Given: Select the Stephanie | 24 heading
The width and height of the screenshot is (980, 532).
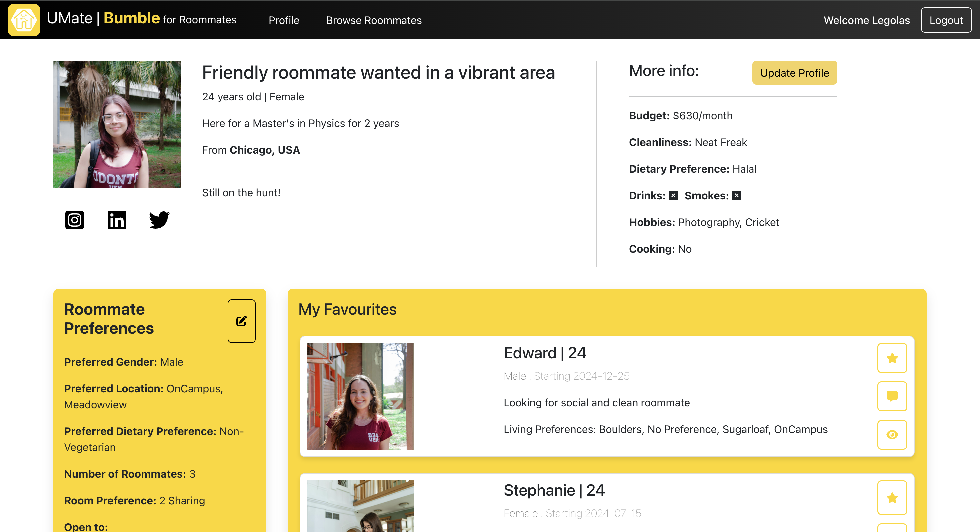Looking at the screenshot, I should pos(554,491).
